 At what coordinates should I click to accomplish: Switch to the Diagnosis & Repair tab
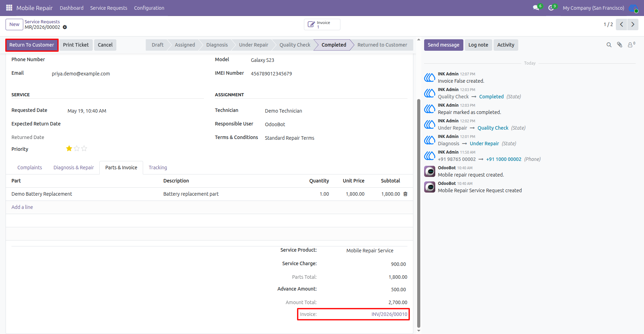pos(74,168)
